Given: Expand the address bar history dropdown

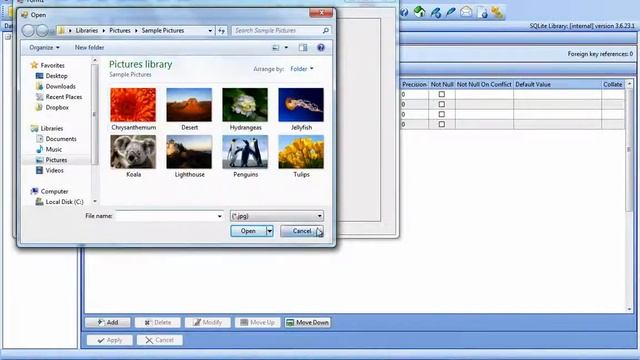Looking at the screenshot, I should click(210, 31).
